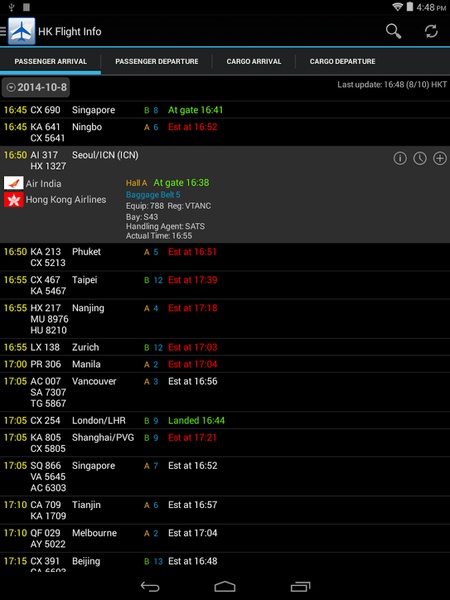Tap 'Baggage Belt 5' text
Screen dimensions: 450x600
[x=153, y=195]
